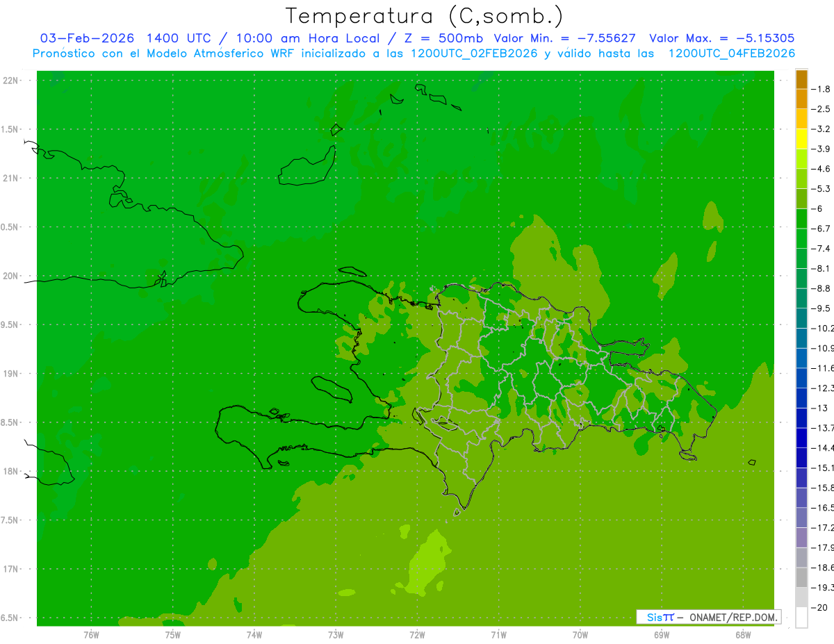Click the '74W' longitude label

coord(254,635)
